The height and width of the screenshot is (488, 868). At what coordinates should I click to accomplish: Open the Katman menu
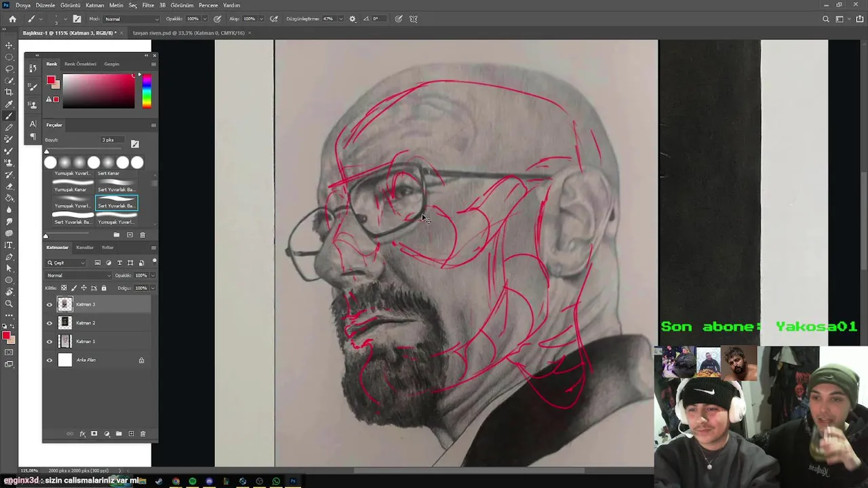95,5
